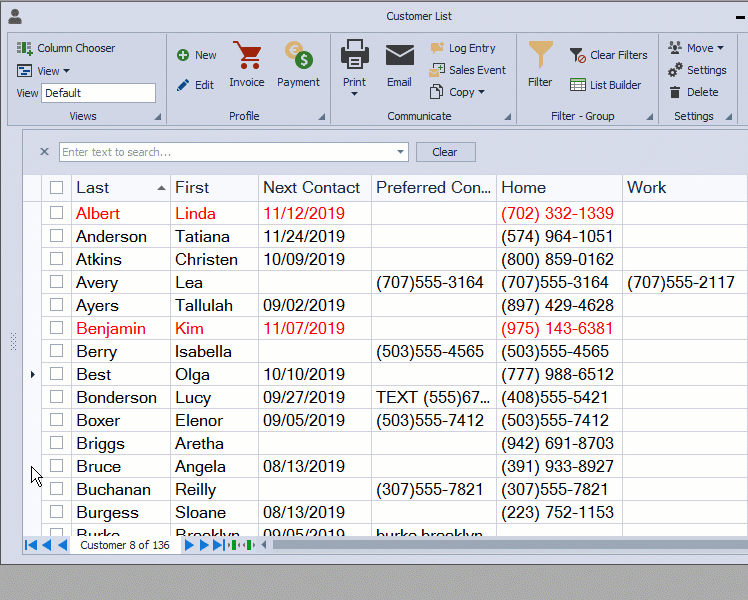This screenshot has height=600, width=748.
Task: Click the row indicator arrow beside Best
Action: click(x=32, y=374)
